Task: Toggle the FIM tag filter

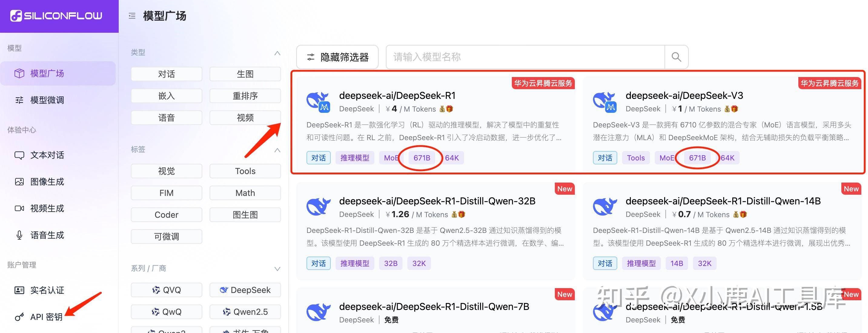Action: click(x=167, y=193)
